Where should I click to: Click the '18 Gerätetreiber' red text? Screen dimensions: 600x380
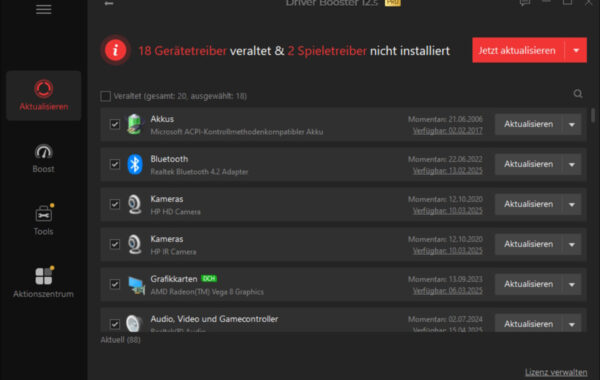(x=182, y=51)
